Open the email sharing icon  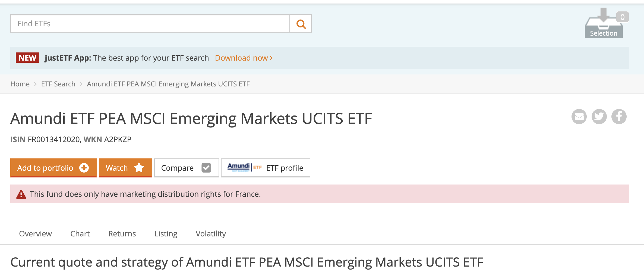[x=579, y=117]
